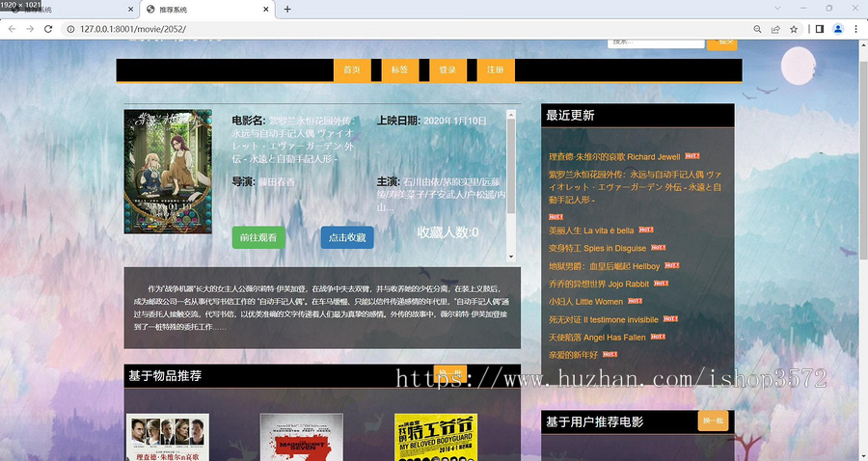868x461 pixels.
Task: Bookmark this page with the star icon
Action: pos(794,29)
